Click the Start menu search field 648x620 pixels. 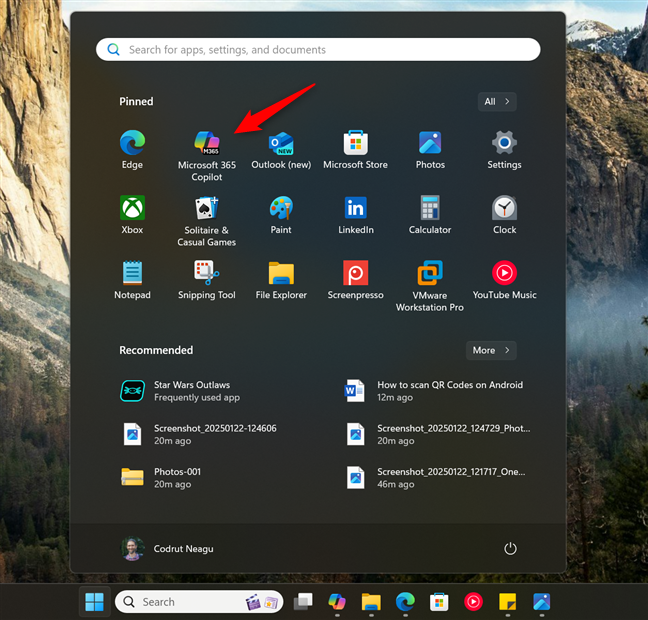point(318,50)
